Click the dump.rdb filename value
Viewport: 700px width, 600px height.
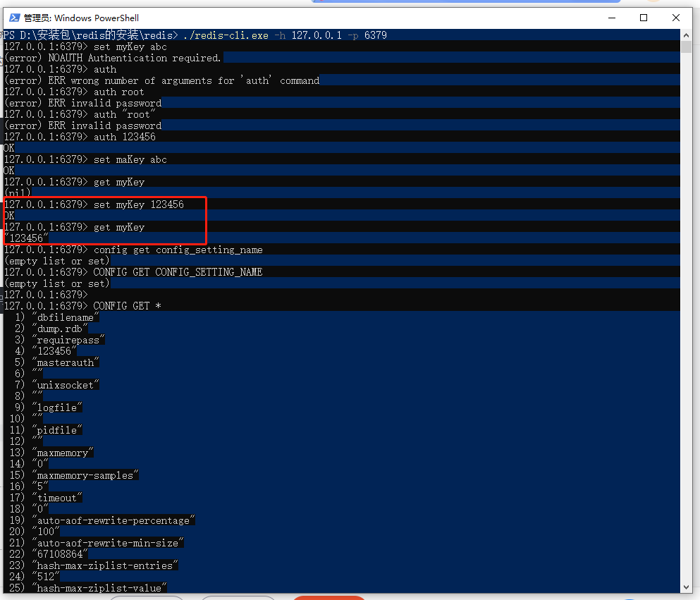point(59,328)
